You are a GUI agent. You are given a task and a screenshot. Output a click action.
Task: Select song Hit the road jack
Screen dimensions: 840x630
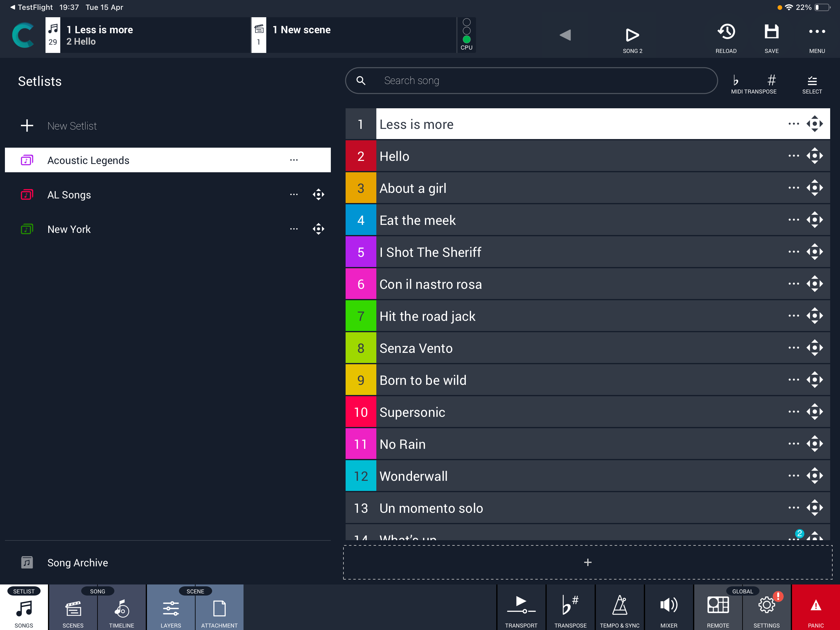tap(588, 316)
